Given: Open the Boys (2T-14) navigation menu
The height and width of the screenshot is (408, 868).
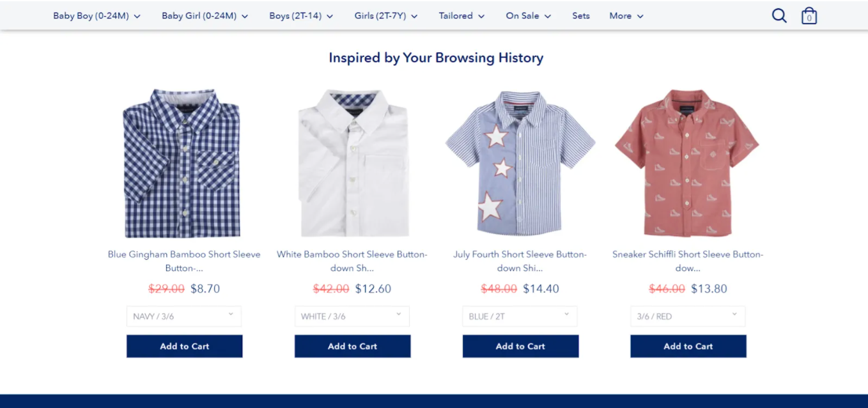Looking at the screenshot, I should 301,16.
